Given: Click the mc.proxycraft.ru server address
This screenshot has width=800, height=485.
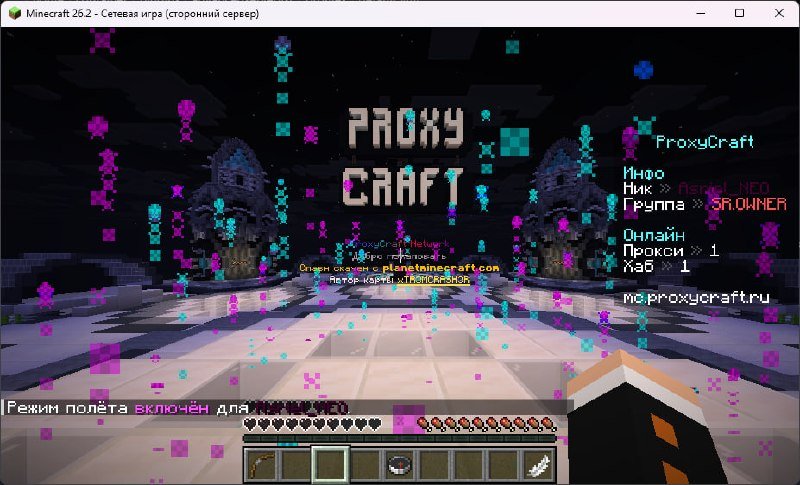Looking at the screenshot, I should [696, 297].
